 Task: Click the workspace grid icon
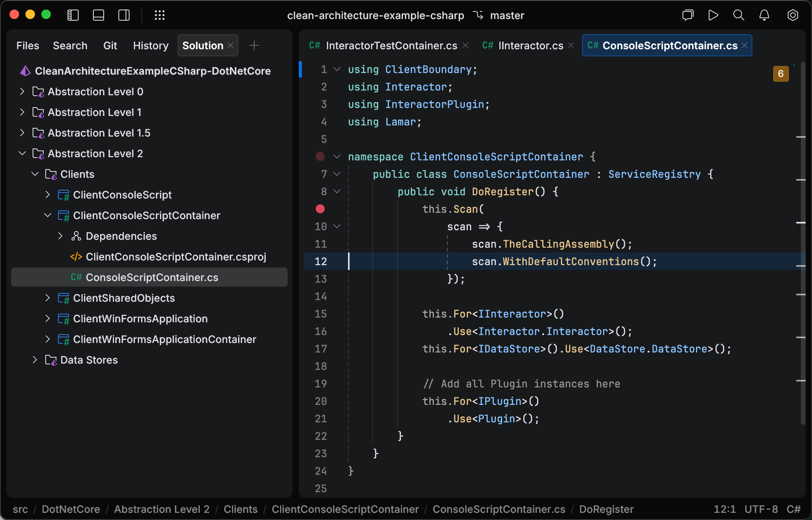pyautogui.click(x=160, y=15)
